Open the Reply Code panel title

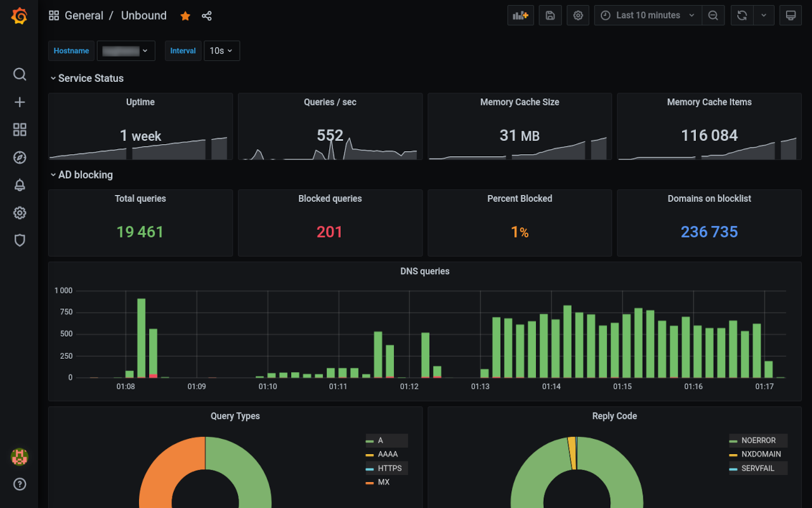pyautogui.click(x=614, y=416)
